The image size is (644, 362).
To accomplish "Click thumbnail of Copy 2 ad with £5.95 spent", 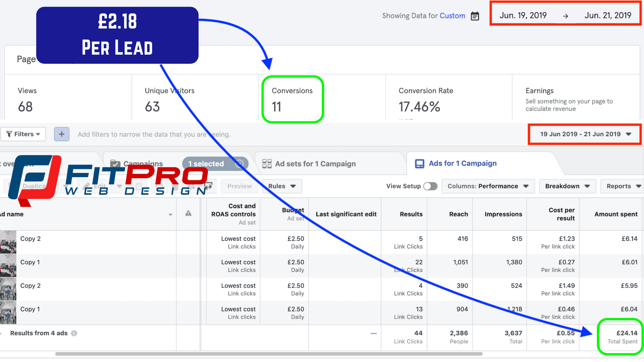I will [x=8, y=289].
